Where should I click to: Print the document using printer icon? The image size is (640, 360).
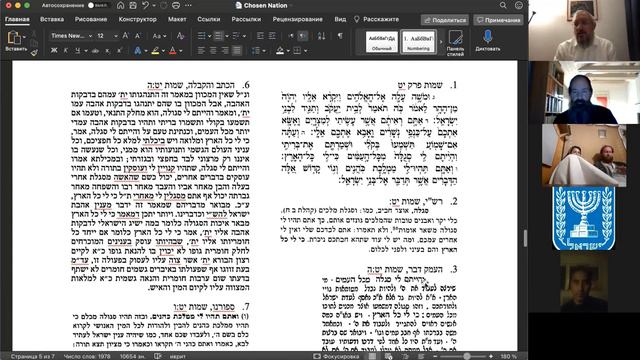pos(176,5)
